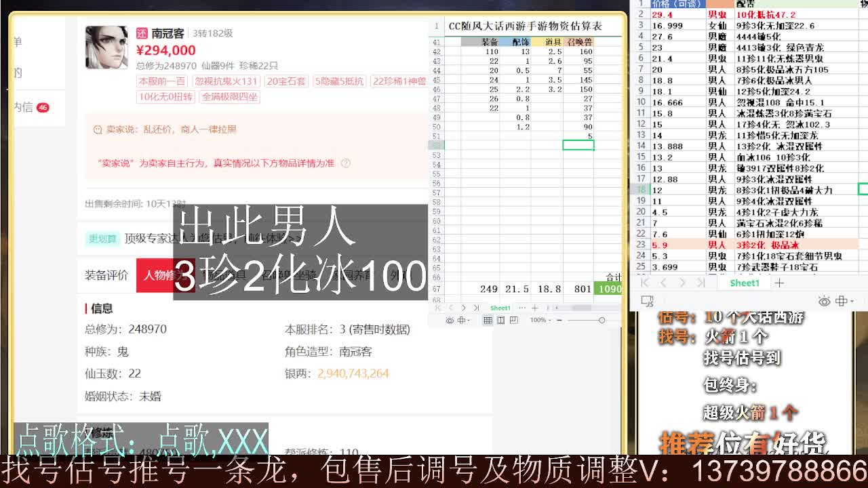
Task: Go to last sheet in estimate spreadsheet
Action: pyautogui.click(x=476, y=308)
